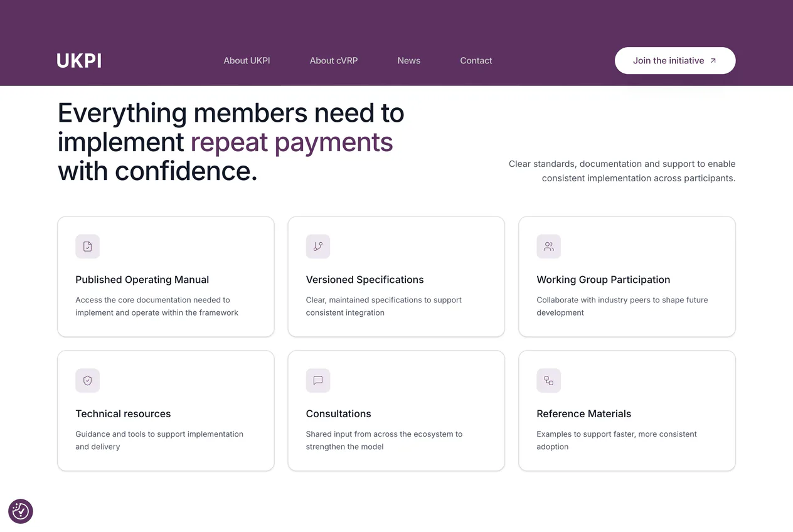793x532 pixels.
Task: Open the Contact page
Action: pos(476,61)
